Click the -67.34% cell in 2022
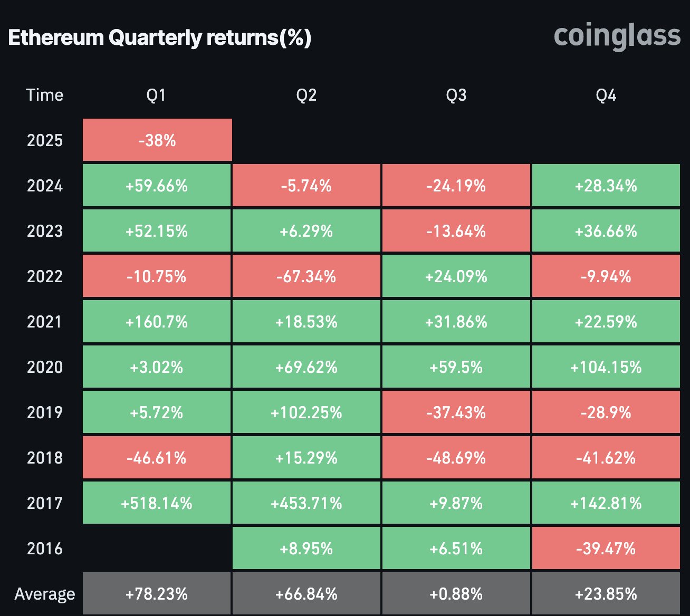 [306, 276]
